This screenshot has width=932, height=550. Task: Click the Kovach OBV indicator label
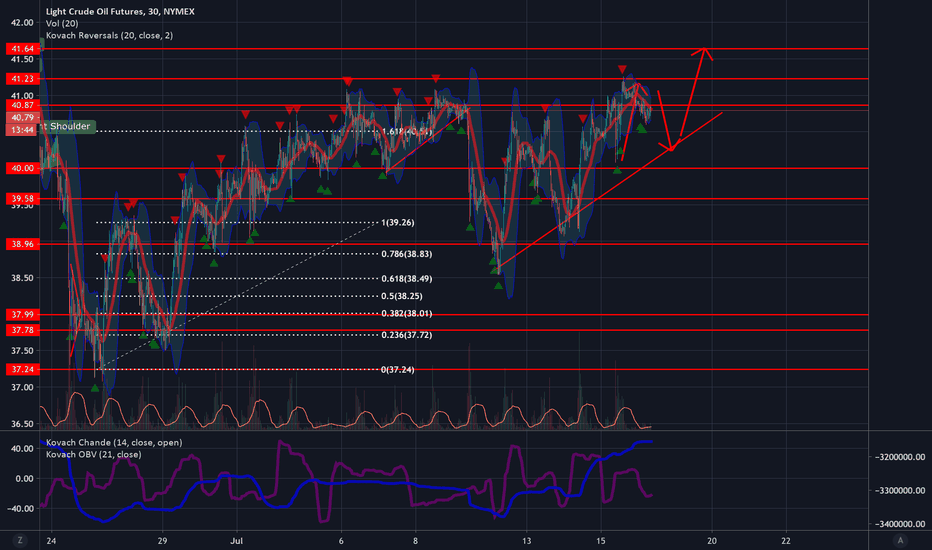coord(93,454)
